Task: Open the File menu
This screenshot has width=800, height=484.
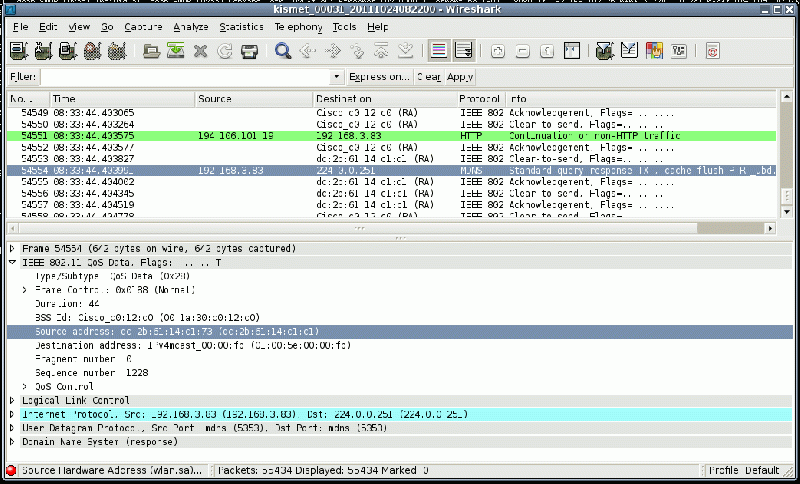Action: pos(20,27)
